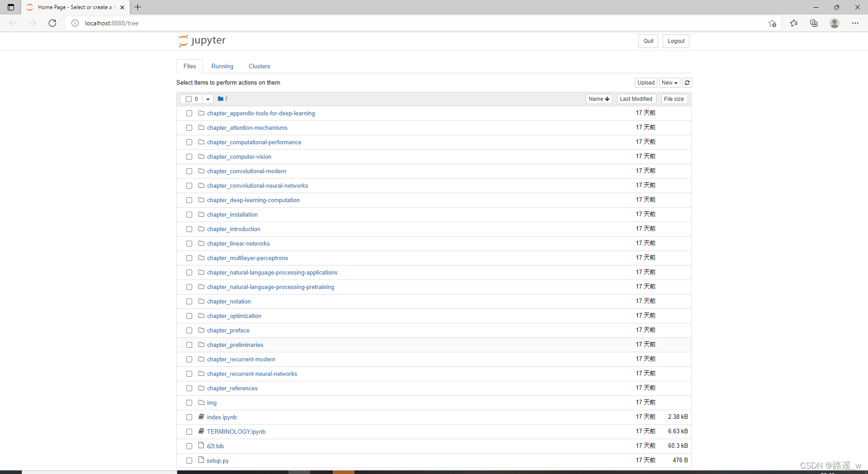This screenshot has height=474, width=868.
Task: Open chapter_recurrent-neural-networks folder
Action: (252, 374)
